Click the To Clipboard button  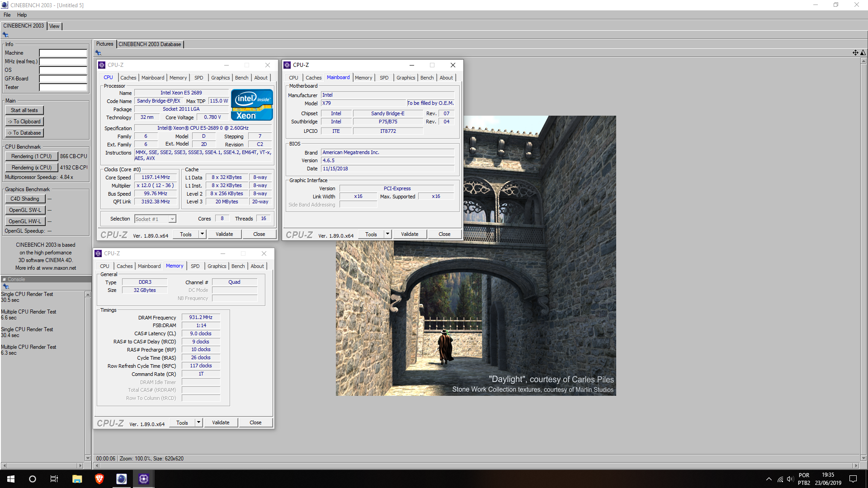pos(24,122)
